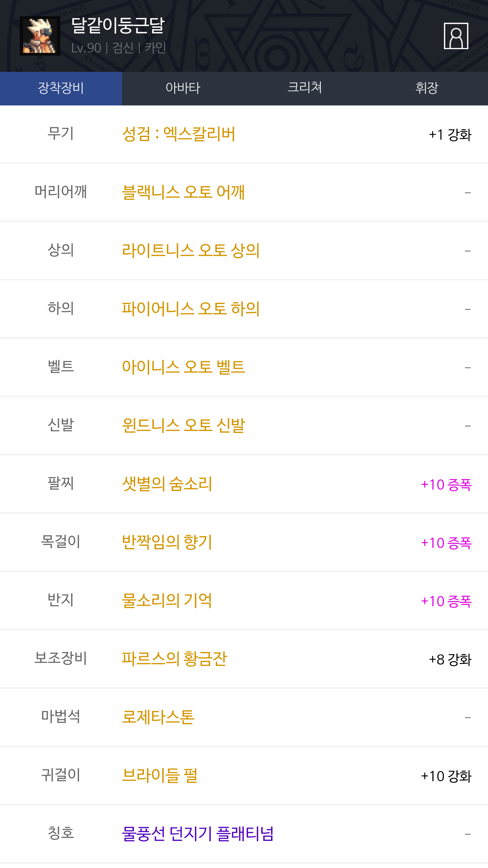Click the character name 달같이둥근달
488x868 pixels.
point(118,26)
